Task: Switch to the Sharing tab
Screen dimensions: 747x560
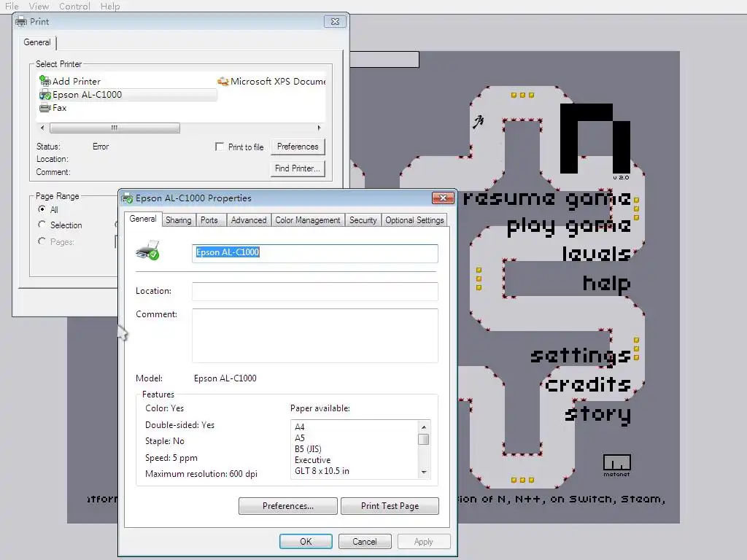Action: [x=179, y=220]
